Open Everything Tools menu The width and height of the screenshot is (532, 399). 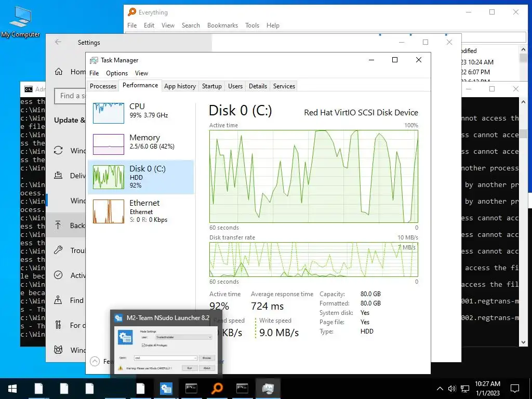252,25
